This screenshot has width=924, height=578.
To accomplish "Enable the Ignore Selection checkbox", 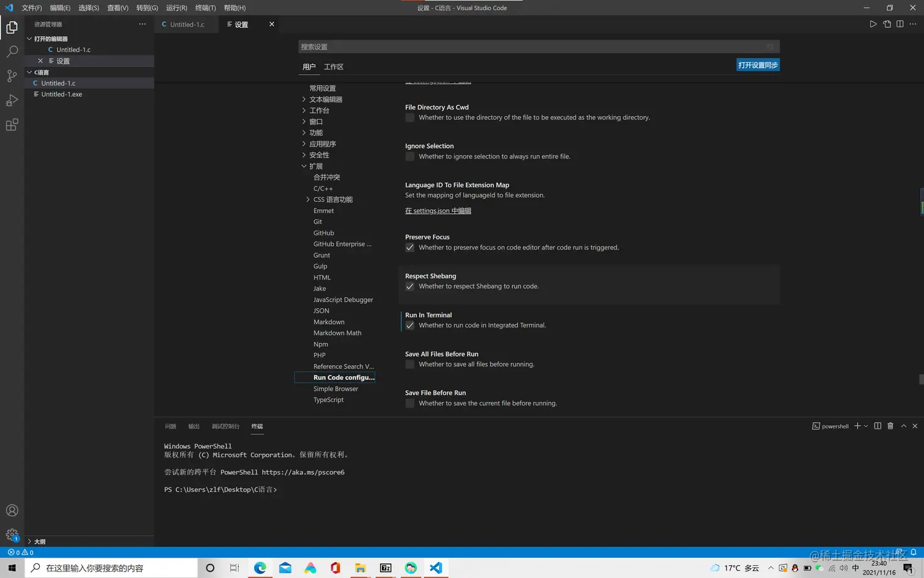I will 410,157.
